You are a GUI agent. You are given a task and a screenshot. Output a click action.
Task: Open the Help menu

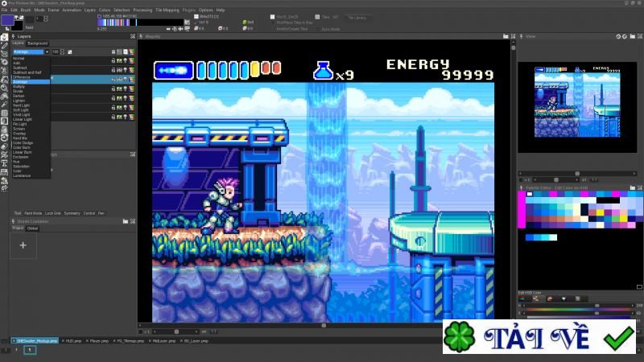pyautogui.click(x=221, y=10)
